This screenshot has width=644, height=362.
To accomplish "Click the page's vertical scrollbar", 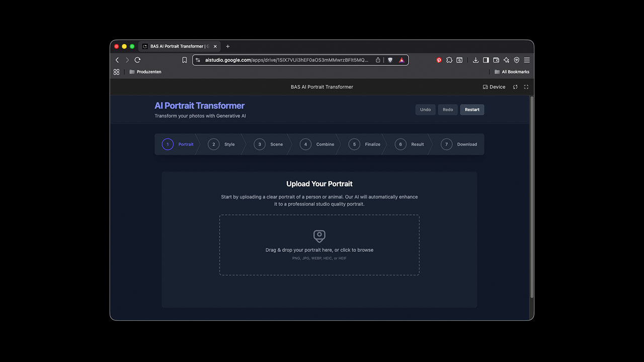I will coord(531,201).
